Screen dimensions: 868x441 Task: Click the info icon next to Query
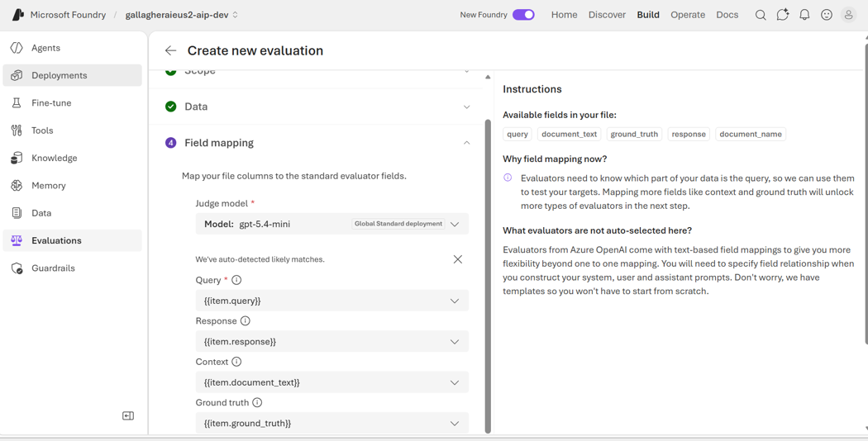pyautogui.click(x=236, y=280)
